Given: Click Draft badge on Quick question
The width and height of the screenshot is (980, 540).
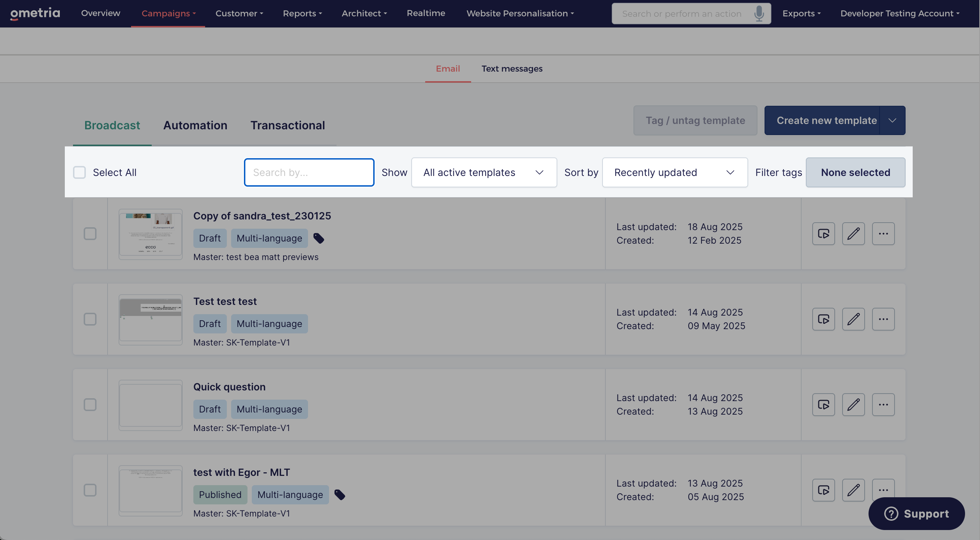Looking at the screenshot, I should pos(210,409).
